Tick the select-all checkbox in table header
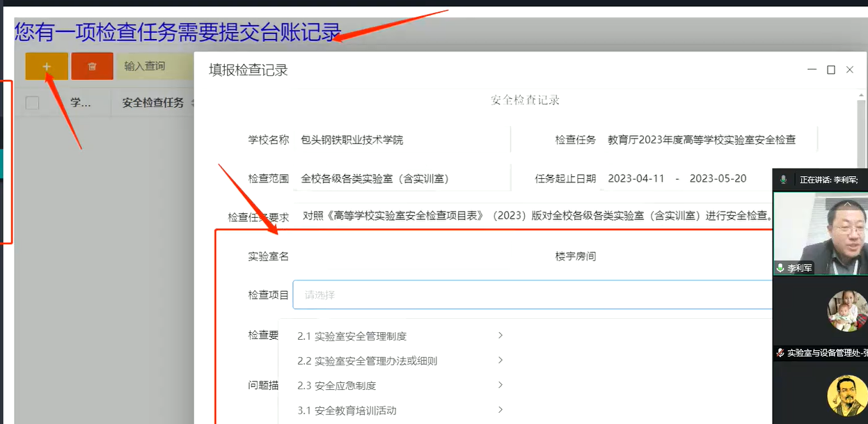Image resolution: width=868 pixels, height=424 pixels. click(x=33, y=103)
